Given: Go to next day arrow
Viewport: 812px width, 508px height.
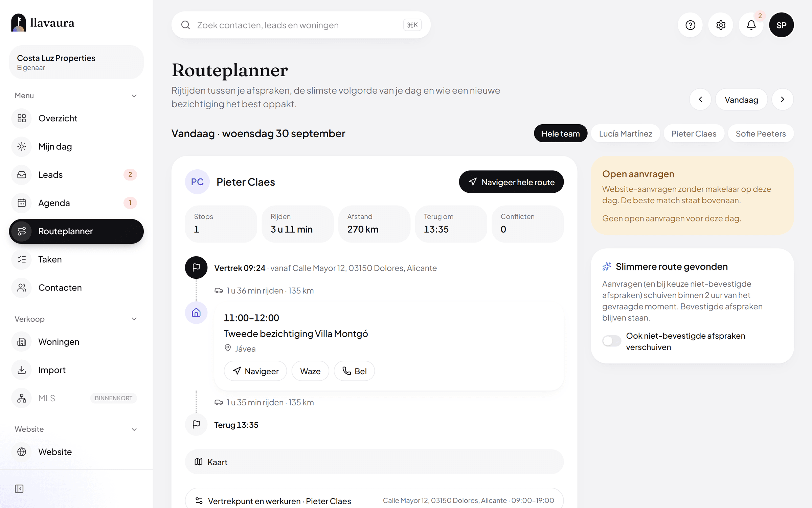Looking at the screenshot, I should point(783,100).
